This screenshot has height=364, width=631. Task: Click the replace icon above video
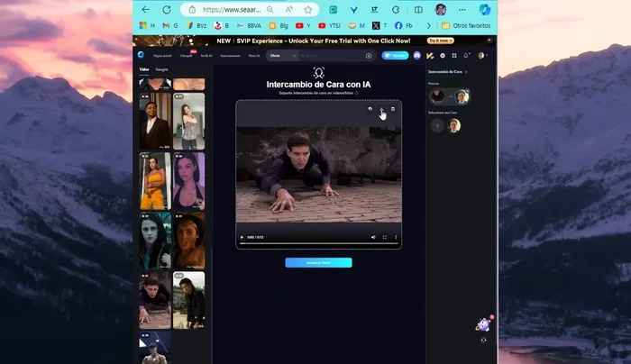[x=370, y=109]
